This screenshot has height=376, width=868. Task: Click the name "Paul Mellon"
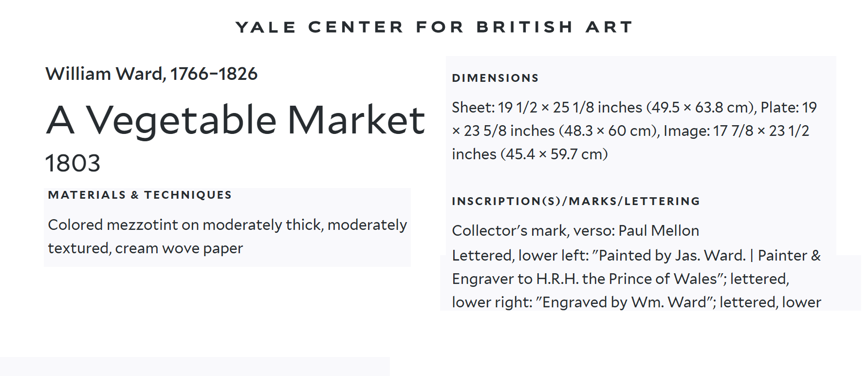[659, 230]
